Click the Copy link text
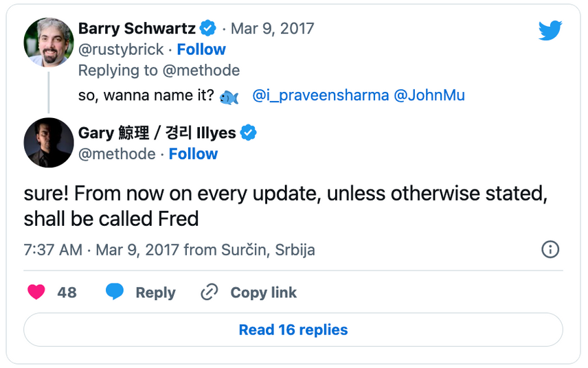The image size is (588, 368). [x=263, y=292]
